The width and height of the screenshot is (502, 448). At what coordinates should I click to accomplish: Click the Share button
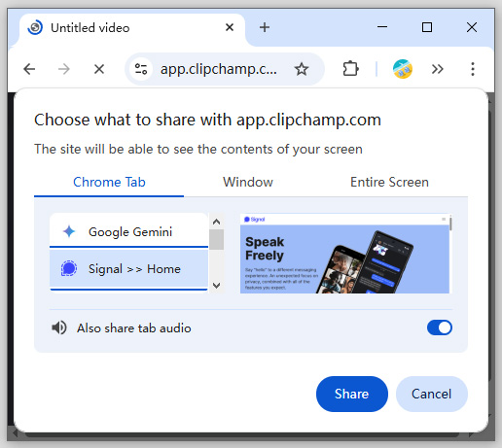click(x=352, y=394)
